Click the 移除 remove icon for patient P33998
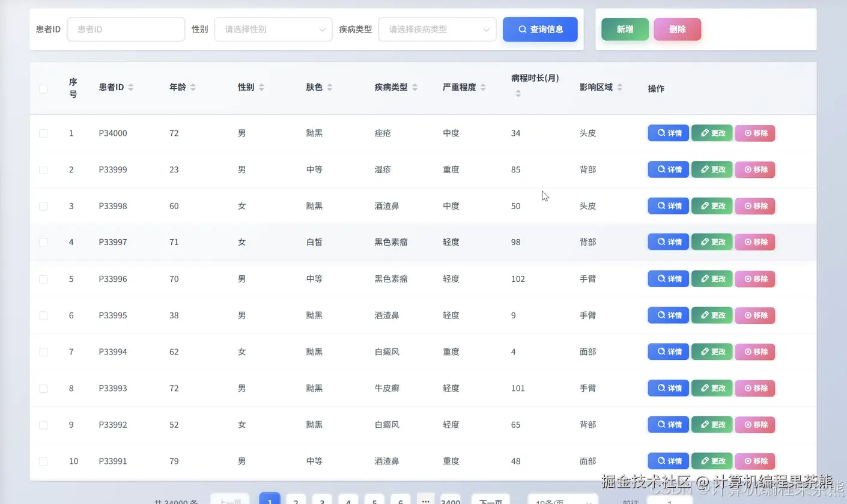Viewport: 847px width, 504px height. [754, 205]
